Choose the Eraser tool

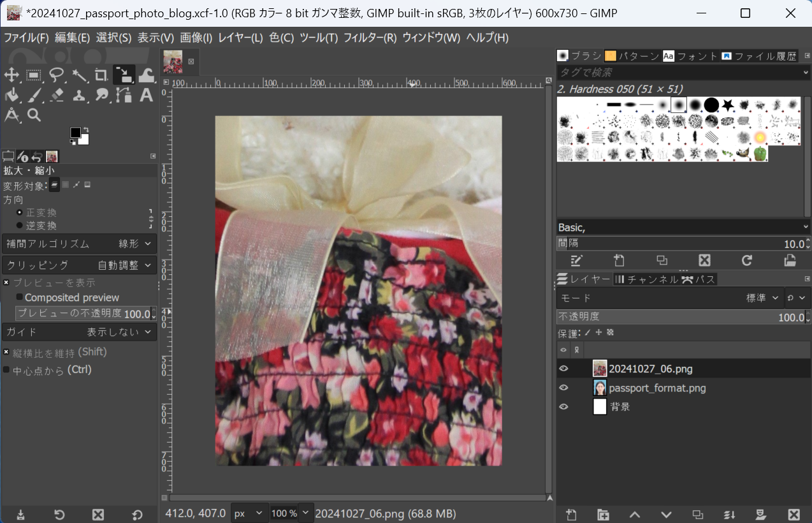[x=57, y=96]
